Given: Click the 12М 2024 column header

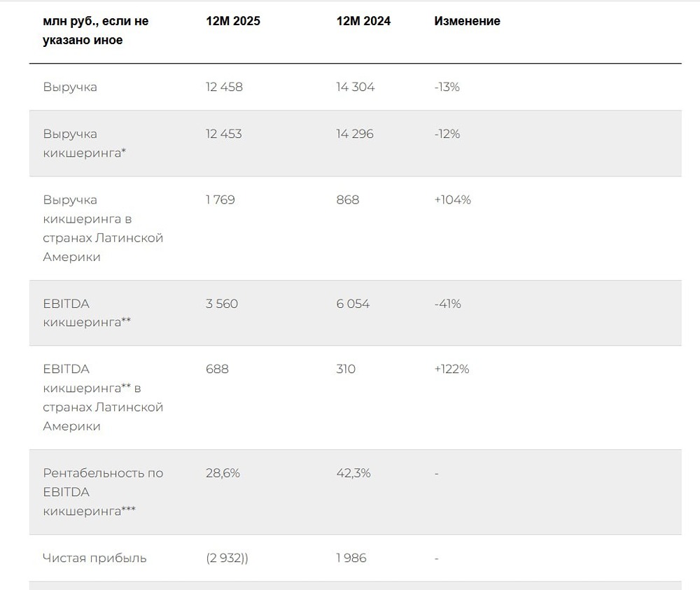Looking at the screenshot, I should click(363, 21).
